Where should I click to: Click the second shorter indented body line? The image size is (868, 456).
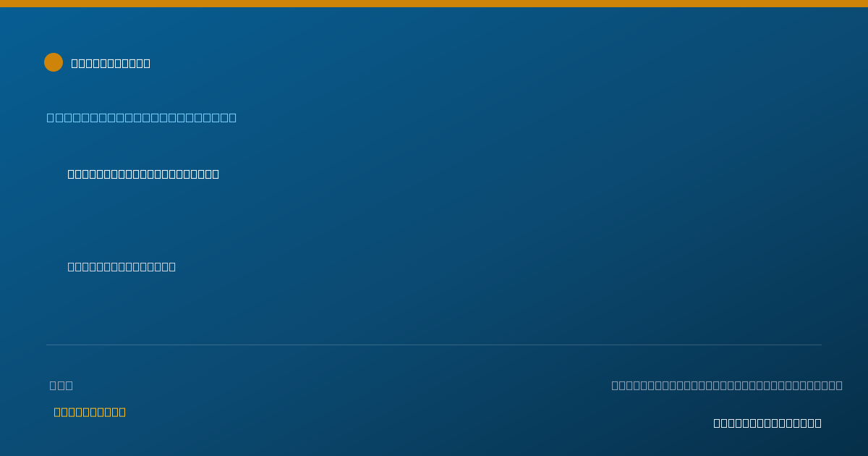122,266
